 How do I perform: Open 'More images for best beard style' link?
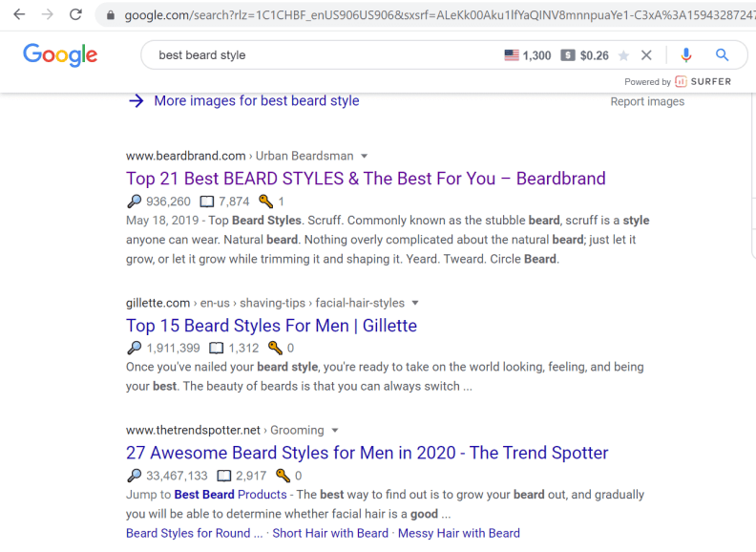coord(257,101)
